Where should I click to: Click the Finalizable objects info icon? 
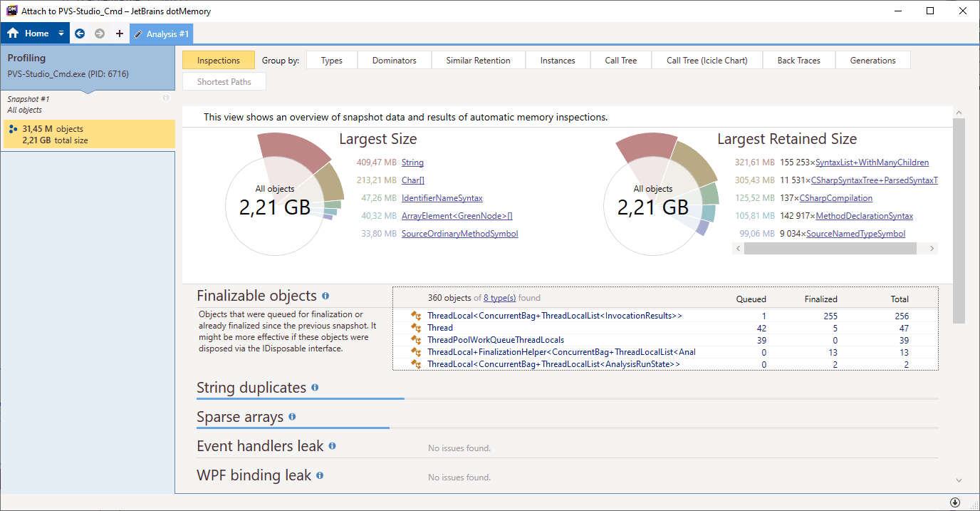click(325, 296)
